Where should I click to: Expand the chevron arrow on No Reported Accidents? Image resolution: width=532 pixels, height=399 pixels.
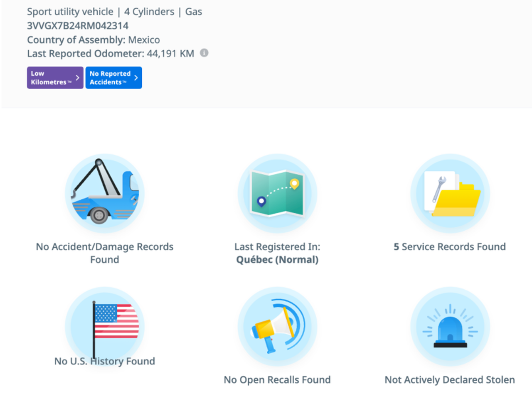click(136, 78)
